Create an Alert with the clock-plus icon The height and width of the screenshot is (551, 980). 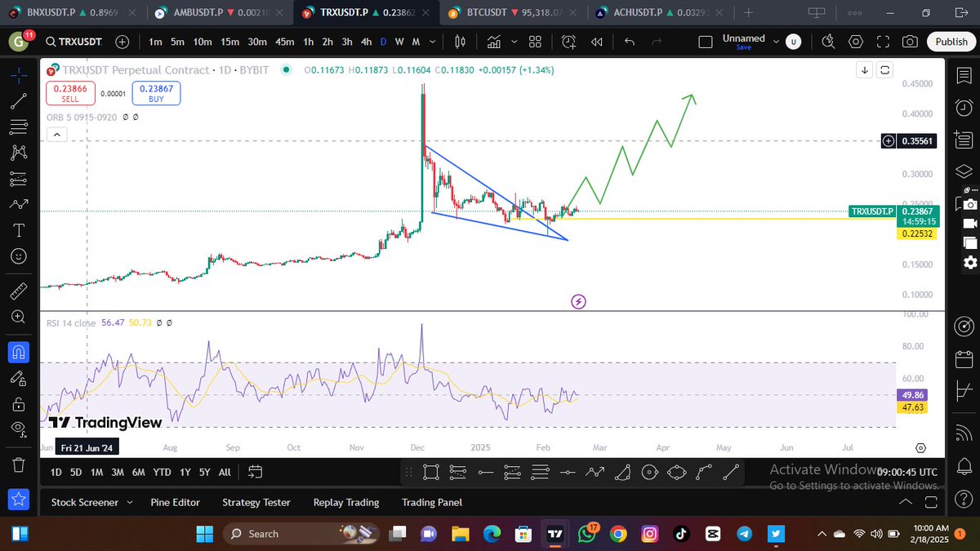(569, 42)
